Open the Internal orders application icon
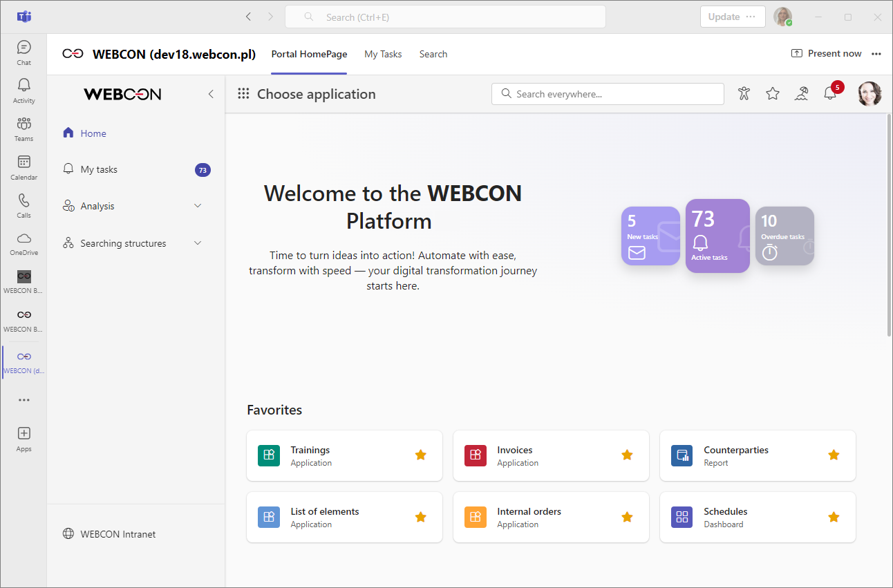This screenshot has width=893, height=588. pos(476,517)
